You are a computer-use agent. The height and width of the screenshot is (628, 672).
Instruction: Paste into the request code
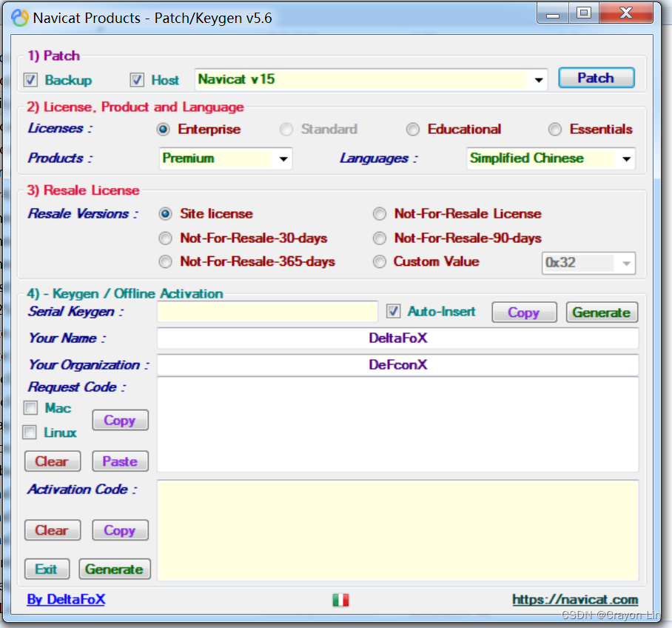click(120, 461)
